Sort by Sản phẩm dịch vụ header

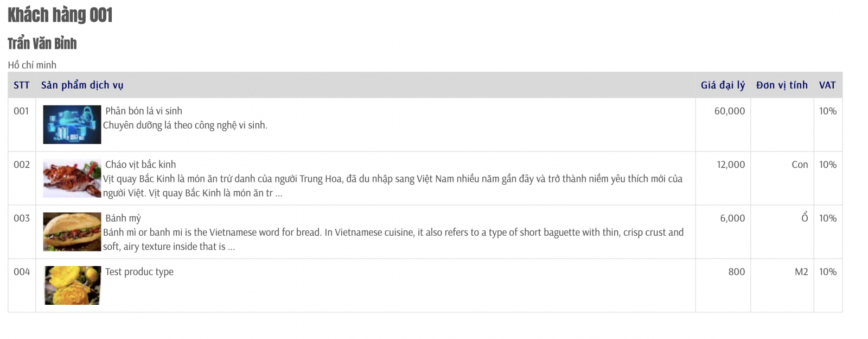coord(82,85)
